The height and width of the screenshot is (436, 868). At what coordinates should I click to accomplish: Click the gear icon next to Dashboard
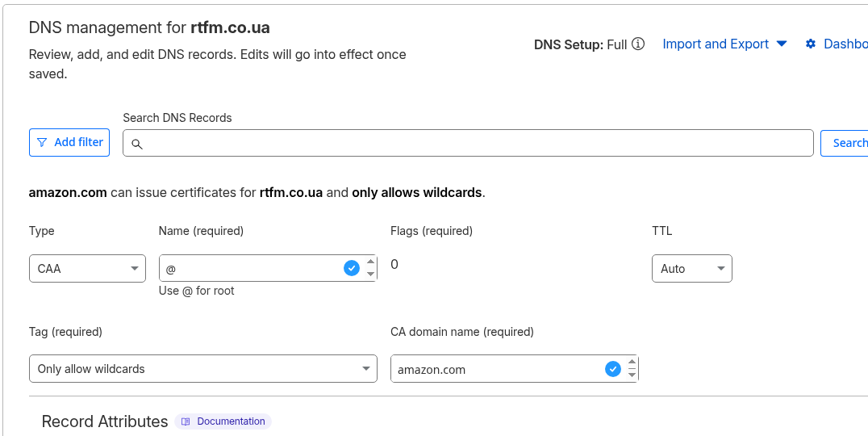click(x=811, y=44)
